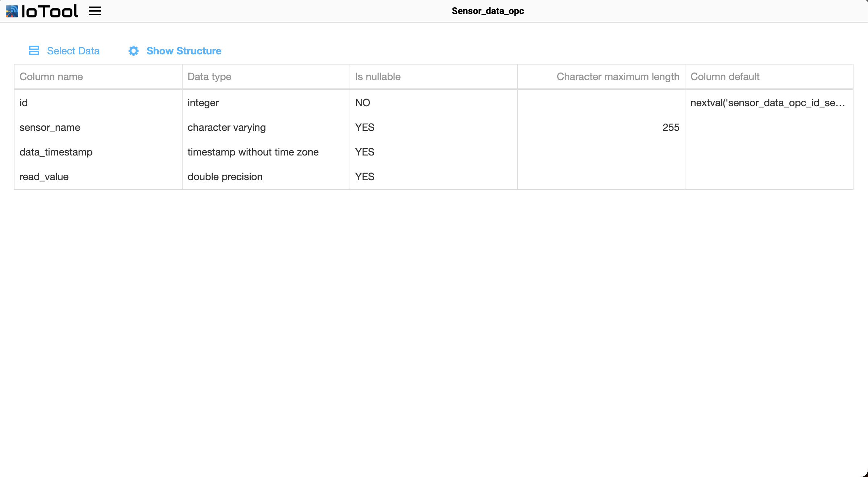Click the Select Data table icon
This screenshot has height=477, width=868.
[34, 50]
